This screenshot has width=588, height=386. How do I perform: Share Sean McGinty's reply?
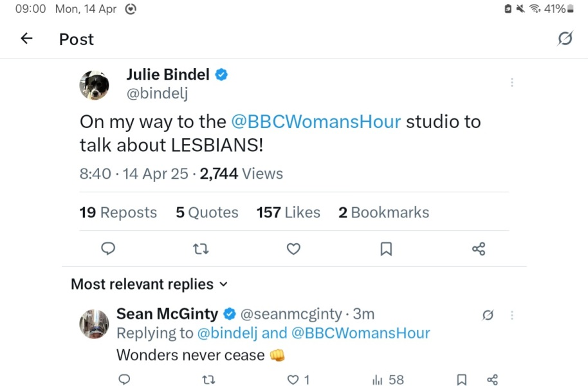pos(493,380)
